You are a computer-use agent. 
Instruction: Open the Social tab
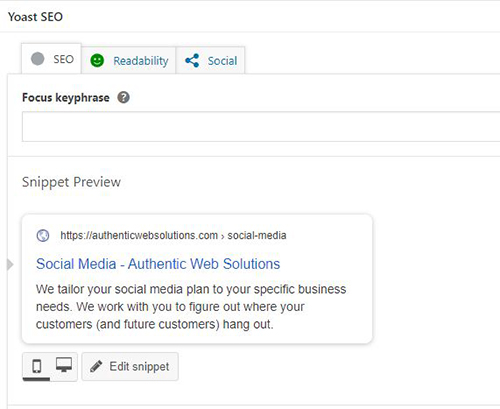point(211,60)
